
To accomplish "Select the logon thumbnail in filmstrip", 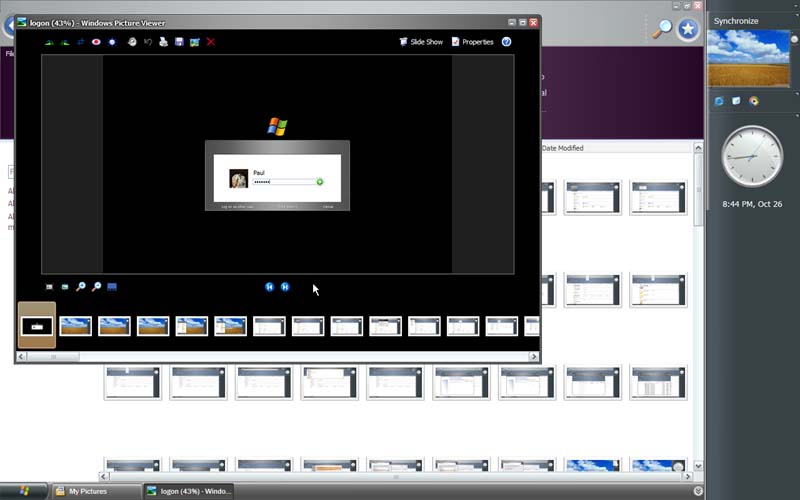I will point(37,326).
